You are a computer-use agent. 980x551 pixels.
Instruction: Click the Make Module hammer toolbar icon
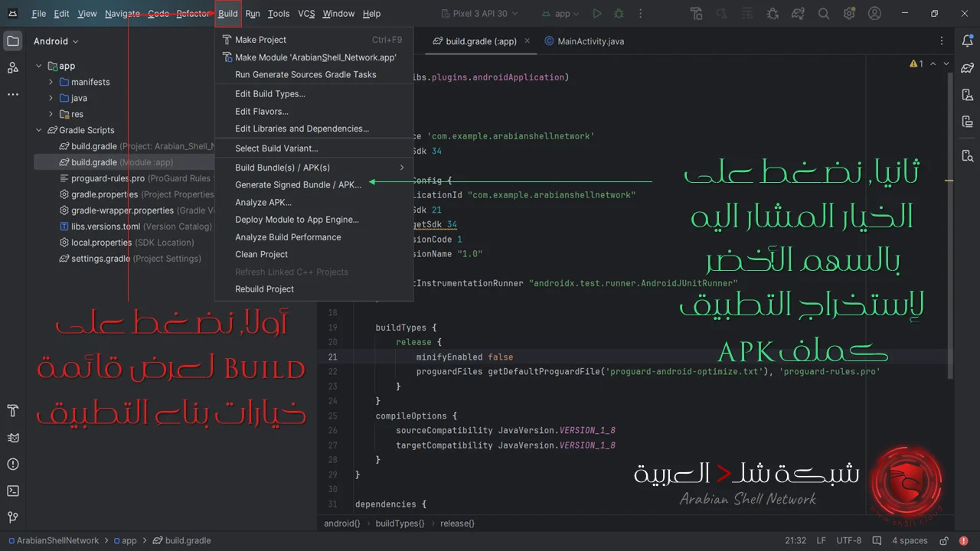click(696, 14)
